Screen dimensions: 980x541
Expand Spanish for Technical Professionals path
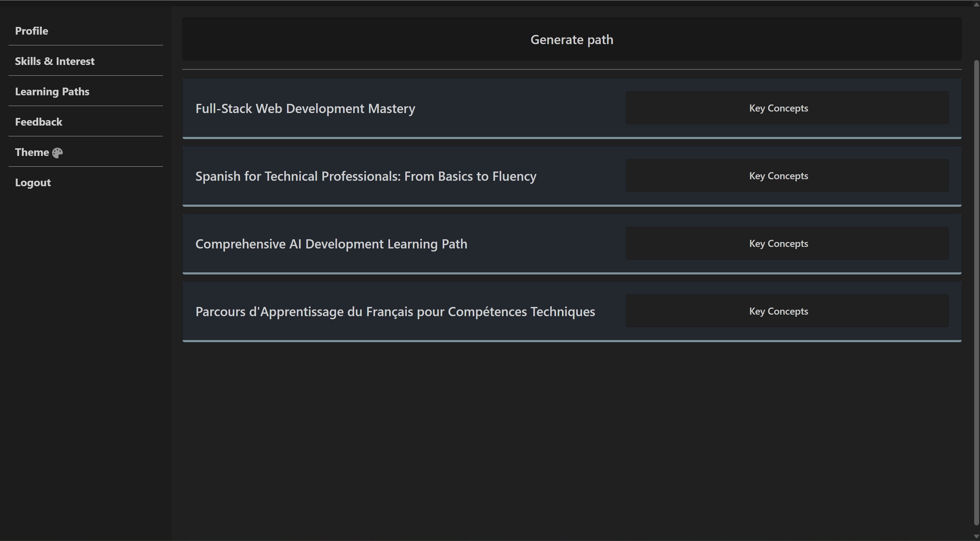pos(365,176)
